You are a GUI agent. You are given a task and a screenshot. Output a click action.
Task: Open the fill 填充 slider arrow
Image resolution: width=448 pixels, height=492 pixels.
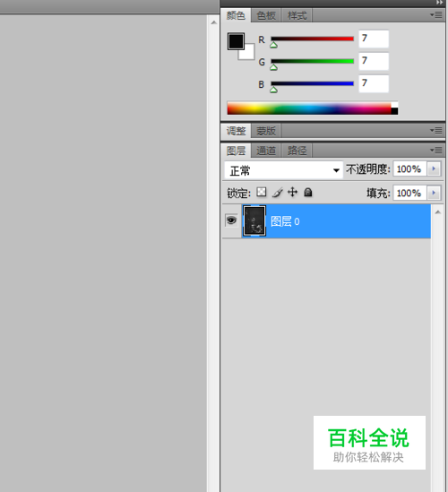point(434,193)
